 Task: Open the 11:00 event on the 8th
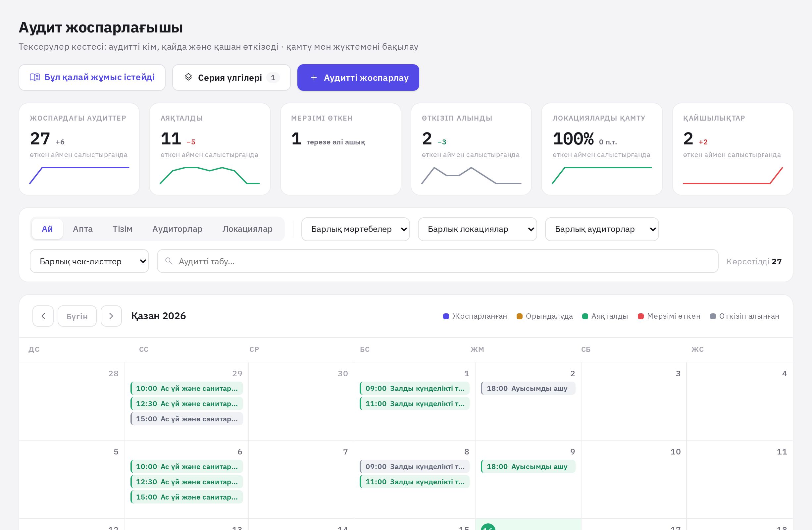tap(415, 482)
